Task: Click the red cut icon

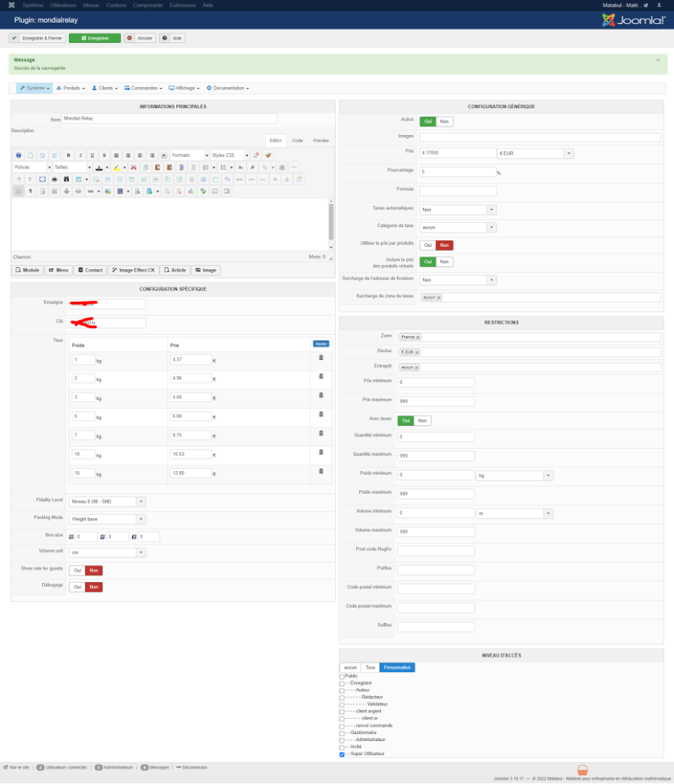Action: tap(133, 167)
